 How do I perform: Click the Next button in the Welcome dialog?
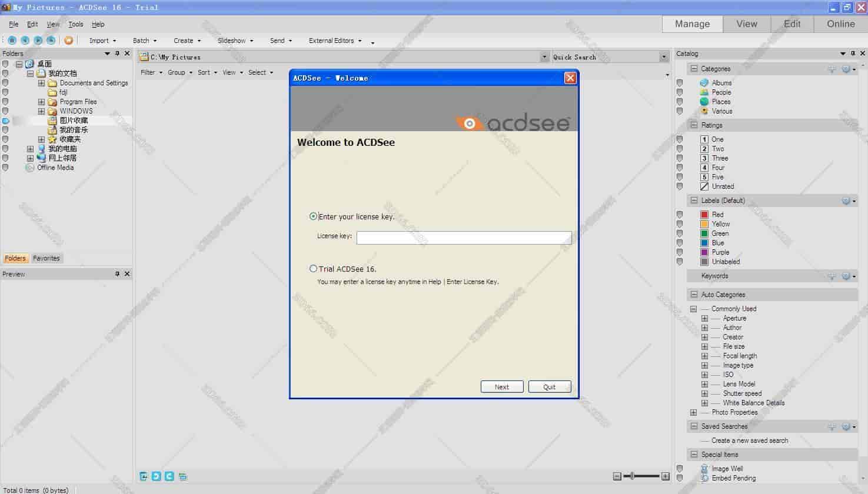tap(501, 386)
